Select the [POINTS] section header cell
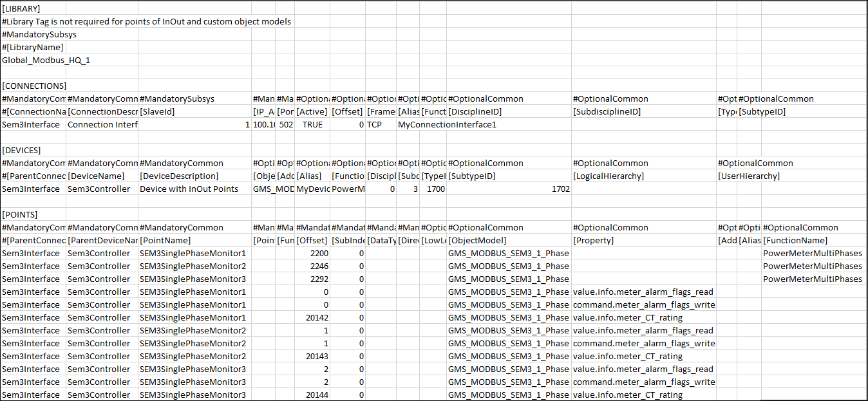868x401 pixels. coord(20,215)
